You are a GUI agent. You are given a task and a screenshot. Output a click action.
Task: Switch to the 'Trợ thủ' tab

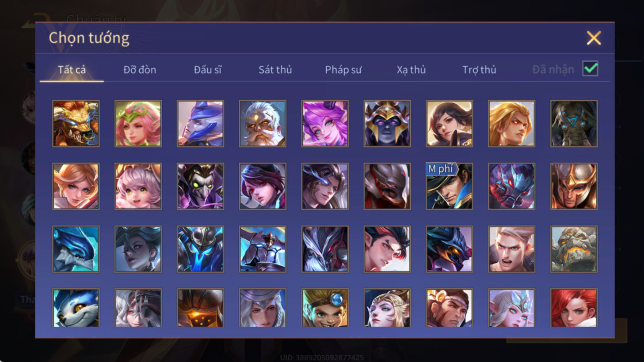[479, 70]
